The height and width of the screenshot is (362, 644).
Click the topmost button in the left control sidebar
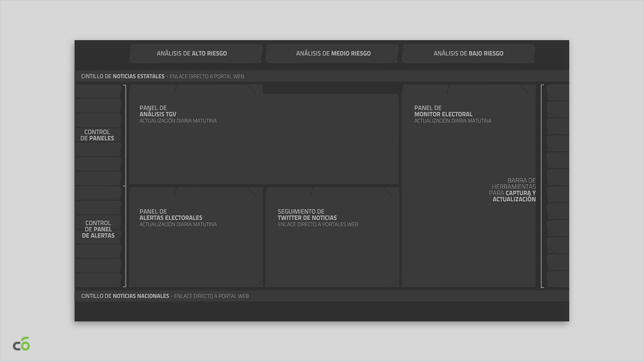pyautogui.click(x=98, y=91)
